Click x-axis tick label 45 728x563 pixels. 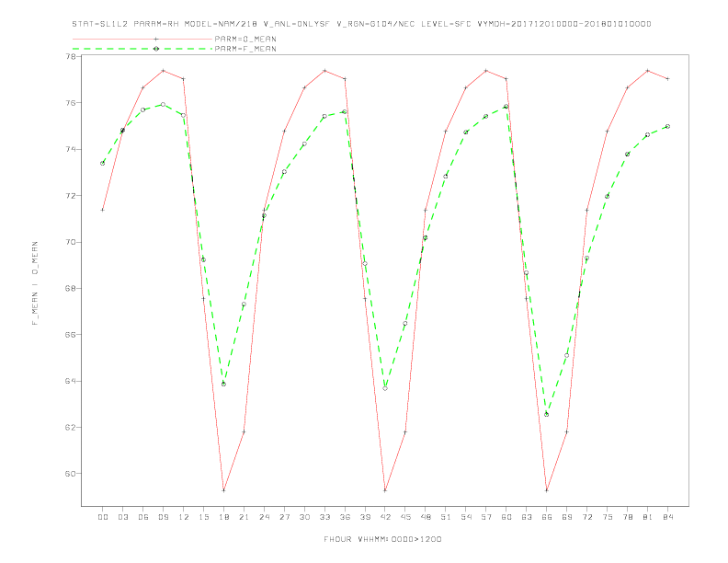(405, 517)
